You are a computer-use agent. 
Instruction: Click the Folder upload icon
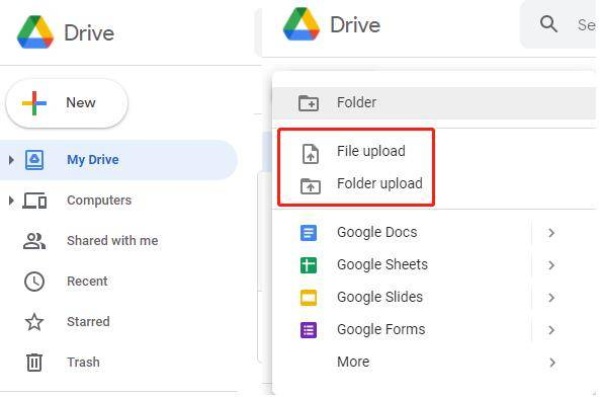point(310,186)
